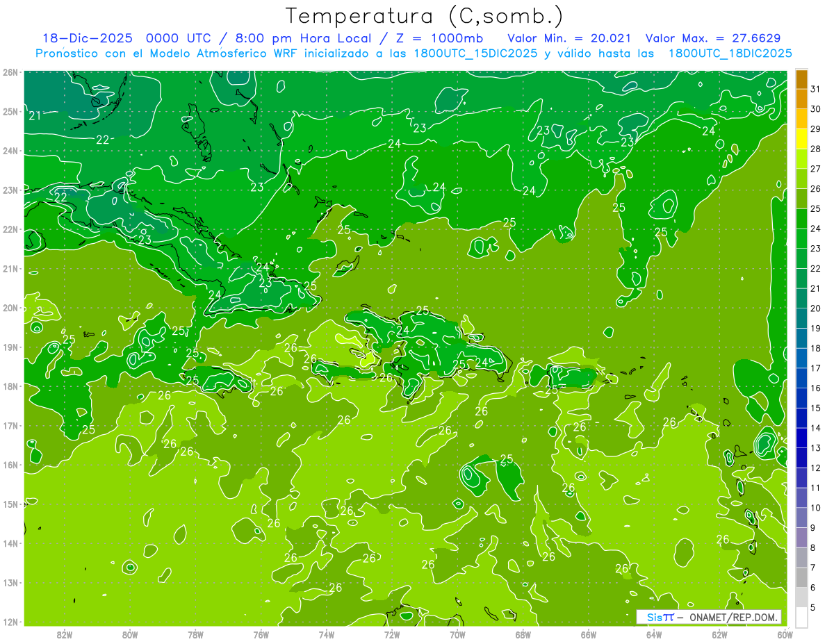
Task: Click the 20N latitude axis label
Action: click(x=10, y=308)
